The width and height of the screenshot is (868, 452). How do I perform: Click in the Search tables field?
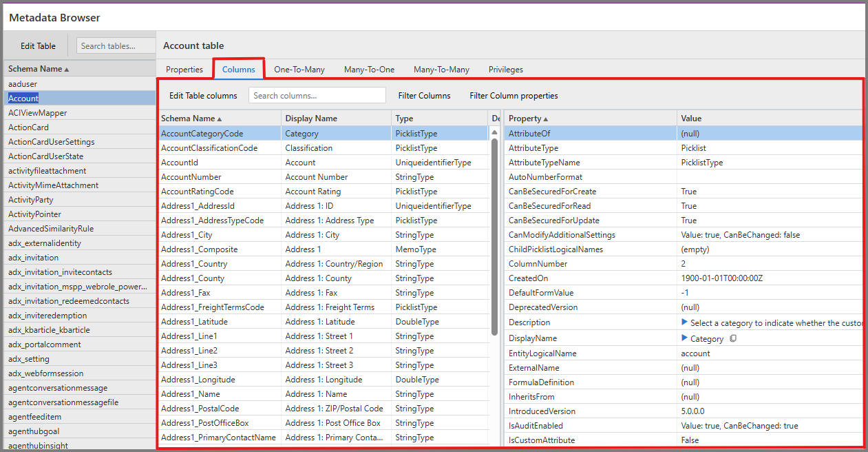point(116,45)
